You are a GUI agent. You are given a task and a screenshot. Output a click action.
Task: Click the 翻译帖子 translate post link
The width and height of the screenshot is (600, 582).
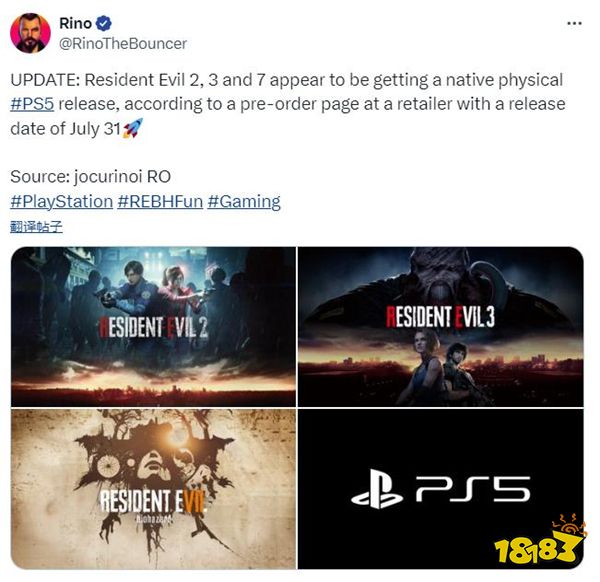pos(36,227)
